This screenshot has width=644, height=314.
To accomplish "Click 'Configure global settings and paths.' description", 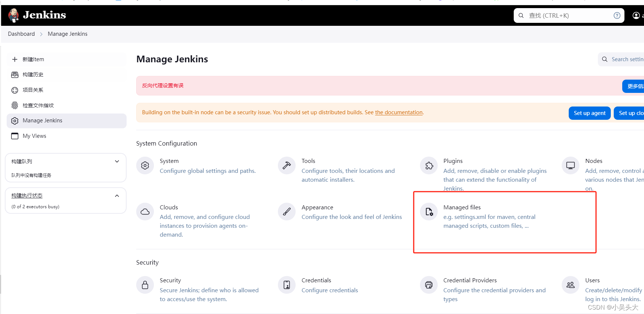I will 207,171.
